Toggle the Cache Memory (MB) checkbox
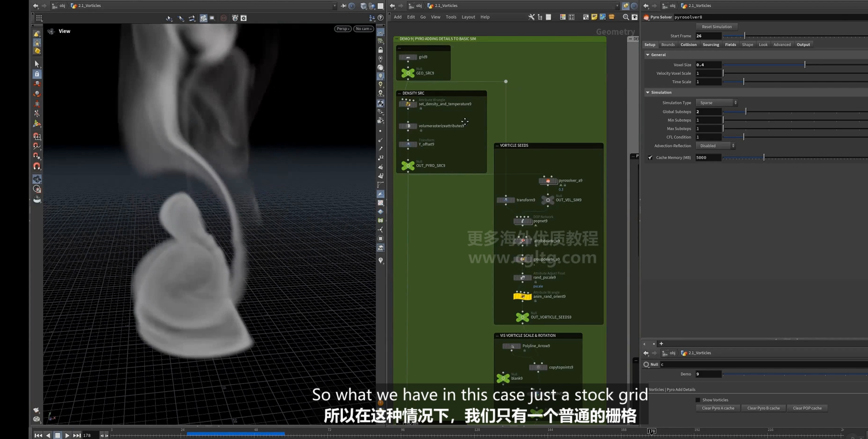 coord(650,157)
